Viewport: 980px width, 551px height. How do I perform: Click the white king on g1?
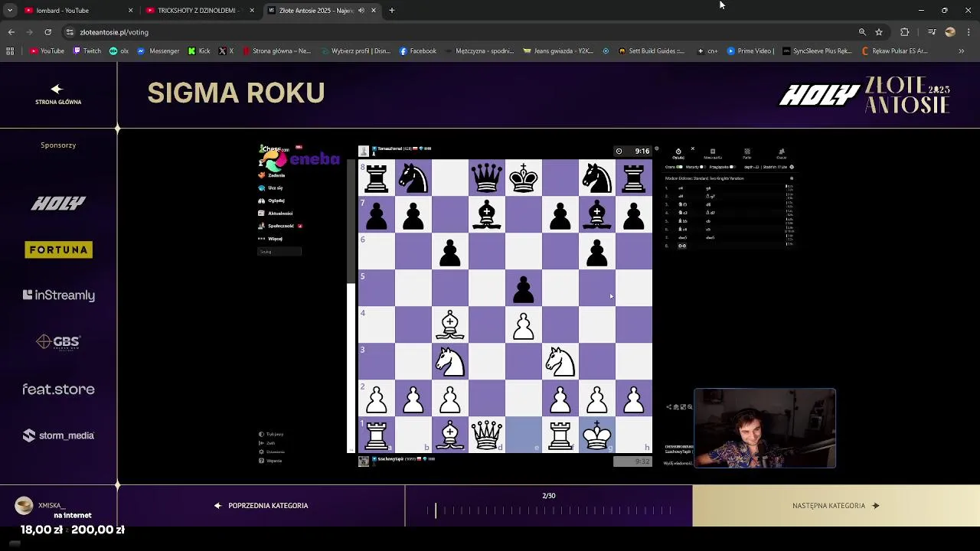click(x=597, y=435)
